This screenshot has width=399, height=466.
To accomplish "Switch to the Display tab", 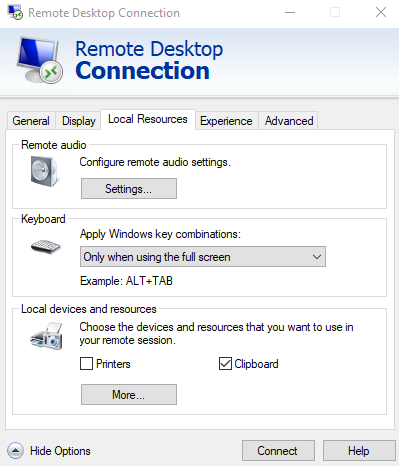I will click(79, 121).
